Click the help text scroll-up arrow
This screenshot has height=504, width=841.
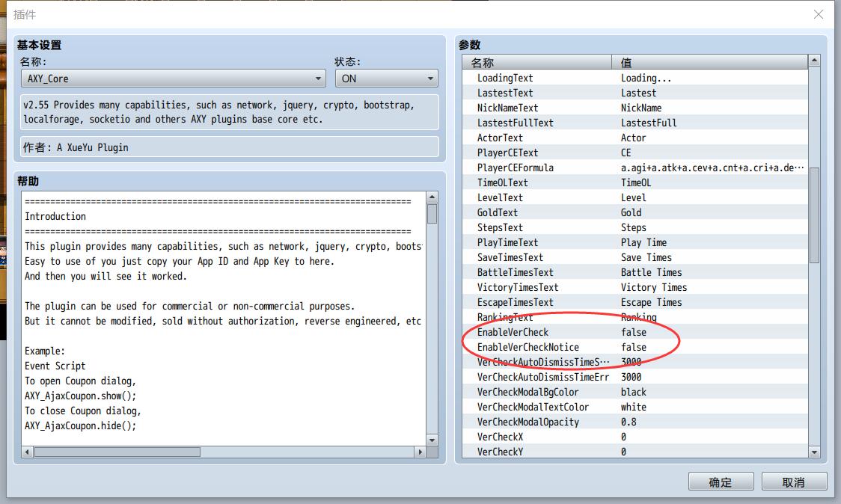(x=432, y=197)
